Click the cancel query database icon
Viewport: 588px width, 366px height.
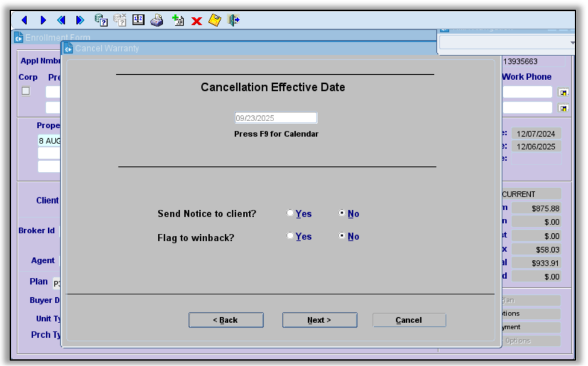120,21
